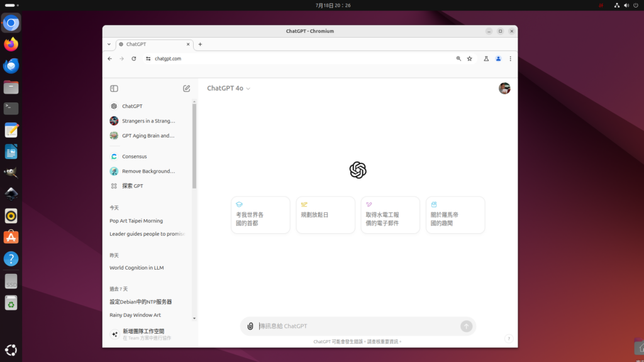Launch GIMP from the dock
Viewport: 644px width, 362px height.
[x=11, y=173]
